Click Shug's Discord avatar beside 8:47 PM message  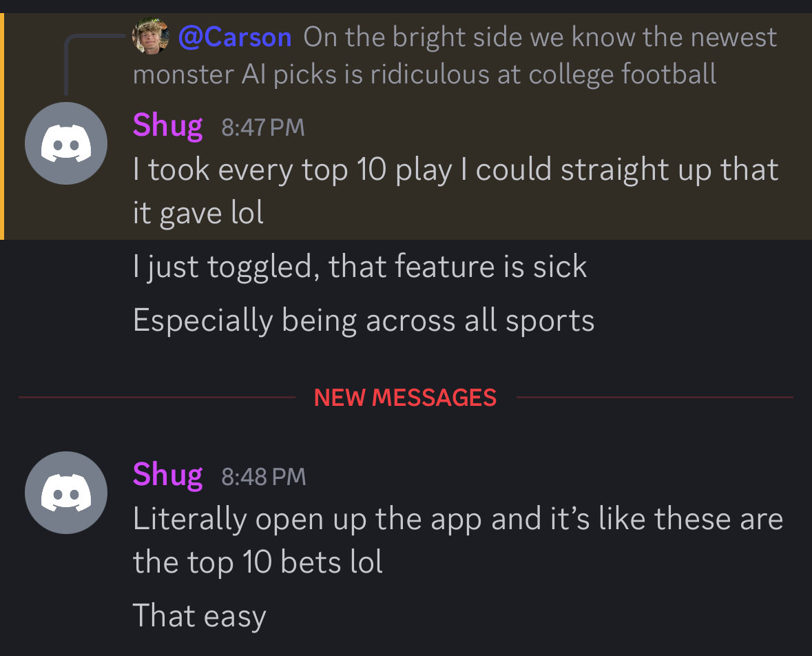[66, 143]
